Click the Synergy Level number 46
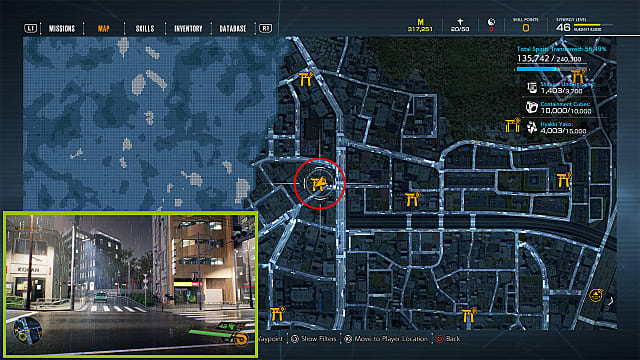The width and height of the screenshot is (640, 360). (x=563, y=27)
